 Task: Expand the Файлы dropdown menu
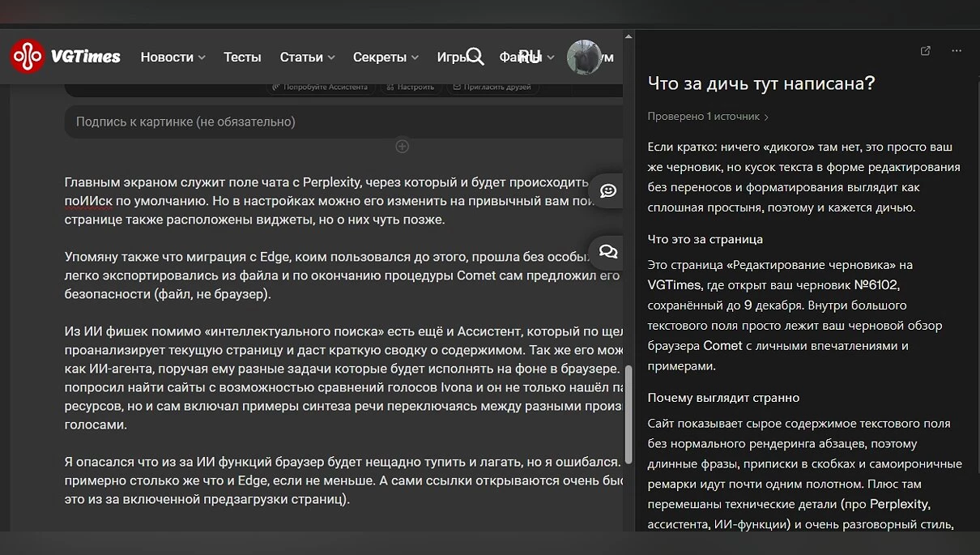(526, 57)
